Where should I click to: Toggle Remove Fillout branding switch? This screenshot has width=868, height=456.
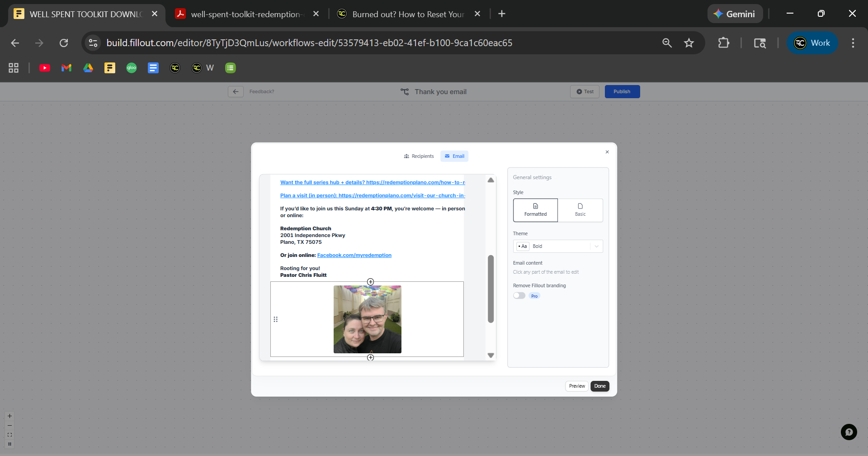519,296
